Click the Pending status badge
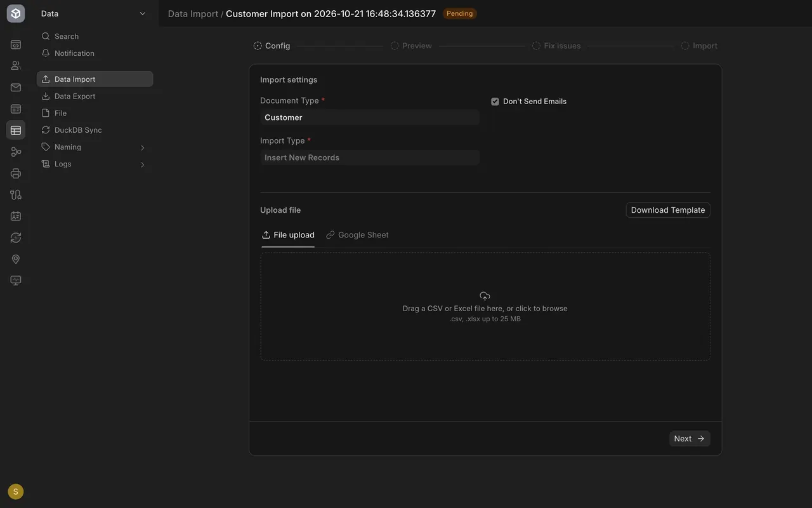812x508 pixels. pyautogui.click(x=459, y=13)
